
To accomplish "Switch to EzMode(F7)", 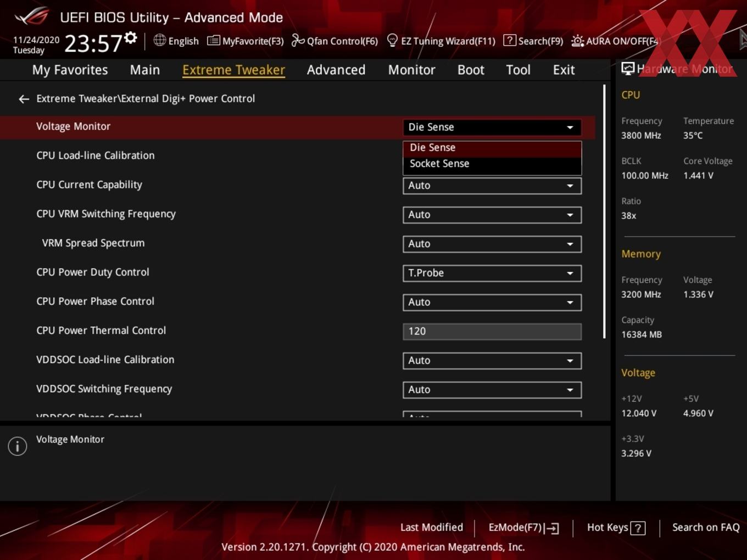I will pyautogui.click(x=523, y=528).
